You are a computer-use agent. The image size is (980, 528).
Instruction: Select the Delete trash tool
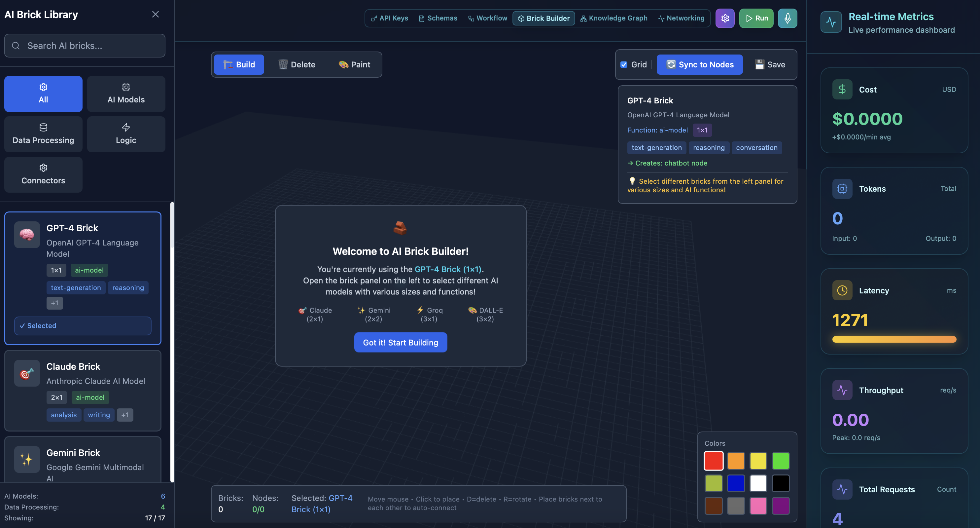click(297, 64)
